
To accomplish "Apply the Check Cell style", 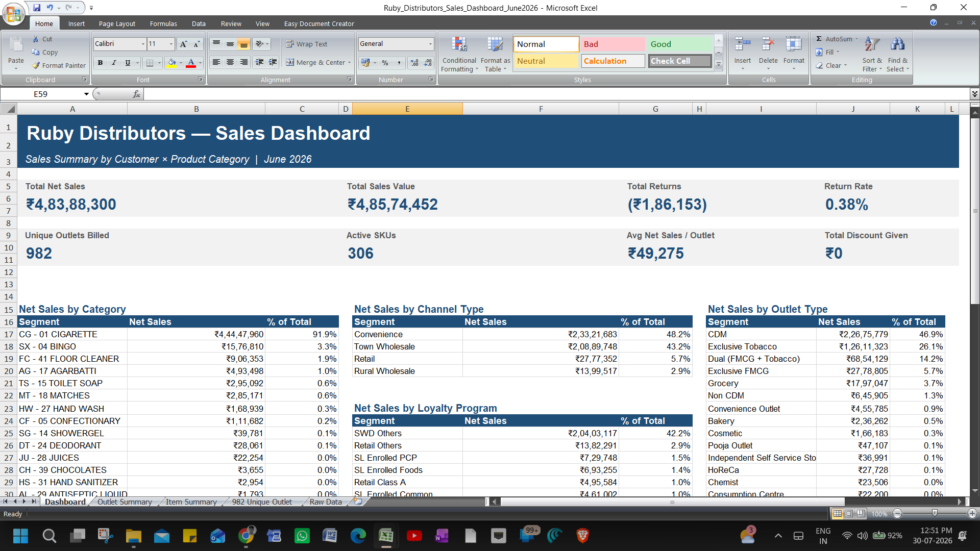I will 680,61.
